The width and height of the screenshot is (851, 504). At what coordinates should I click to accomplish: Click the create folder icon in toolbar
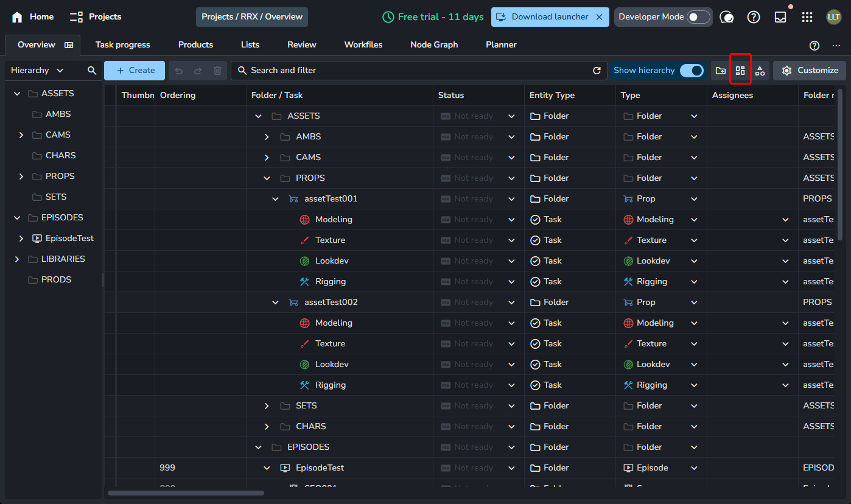tap(721, 71)
